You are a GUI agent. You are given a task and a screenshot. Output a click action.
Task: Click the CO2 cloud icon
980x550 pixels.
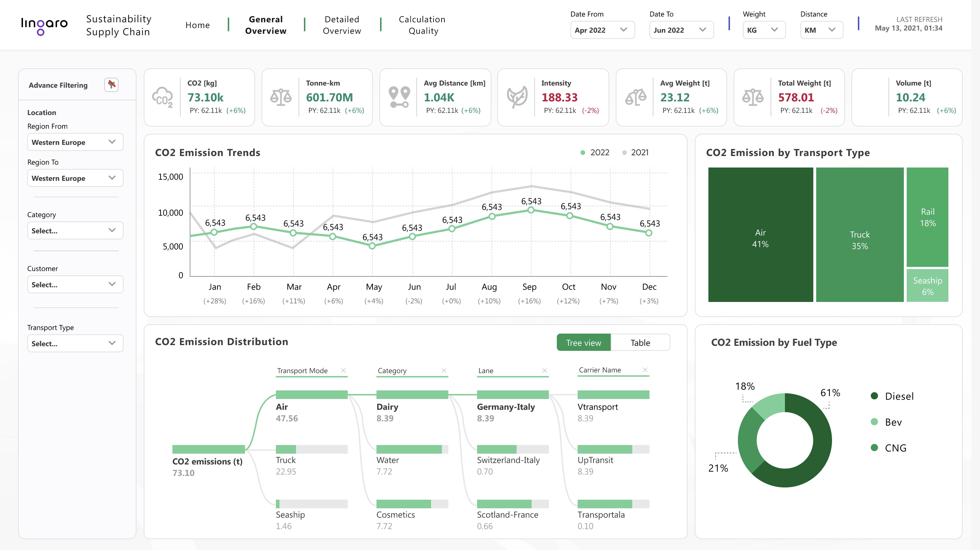(x=162, y=97)
